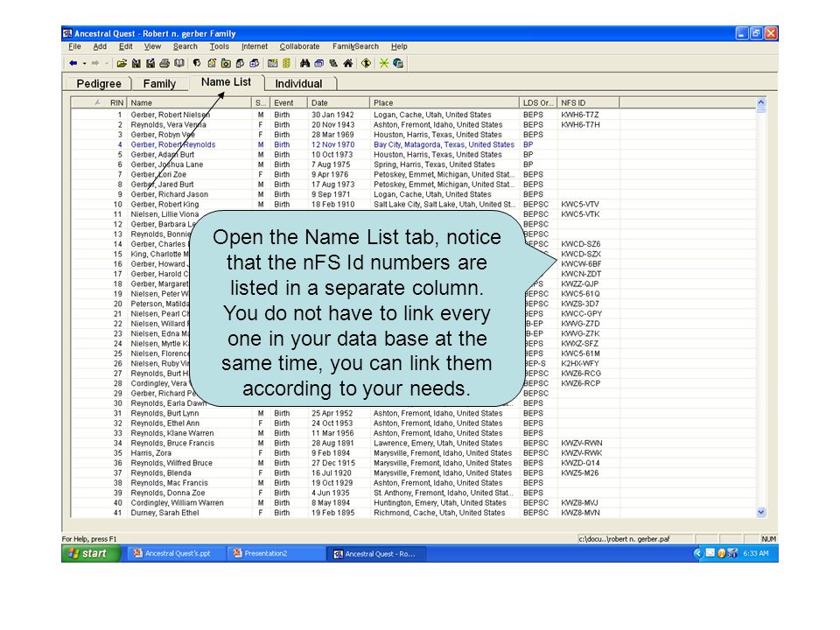Open the Edit menu
840x630 pixels.
pyautogui.click(x=125, y=46)
